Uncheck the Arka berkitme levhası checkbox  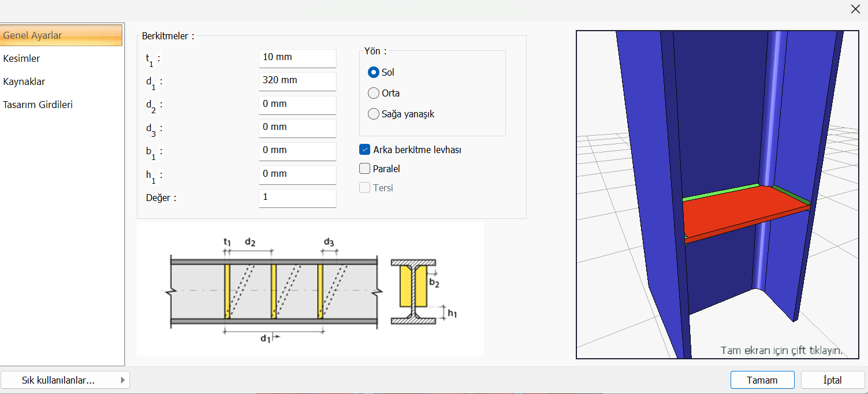click(x=364, y=150)
